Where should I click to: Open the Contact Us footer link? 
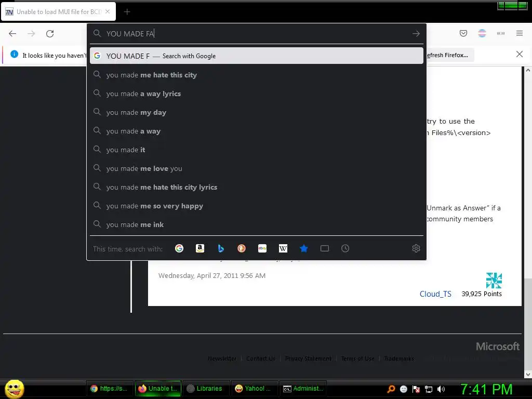261,358
